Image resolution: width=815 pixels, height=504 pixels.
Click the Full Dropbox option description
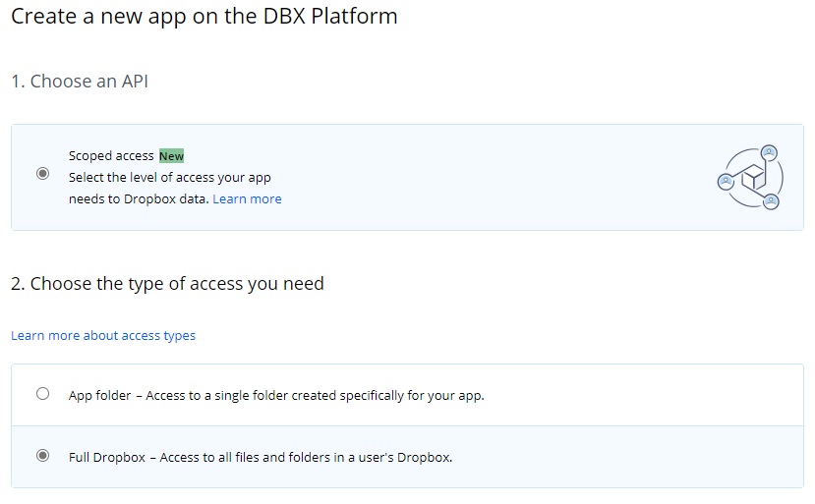[x=261, y=458]
